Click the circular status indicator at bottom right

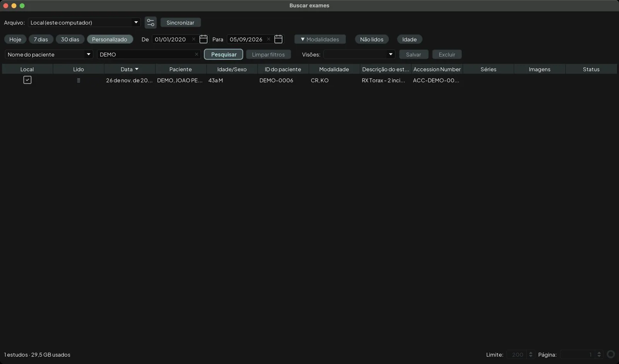click(611, 354)
